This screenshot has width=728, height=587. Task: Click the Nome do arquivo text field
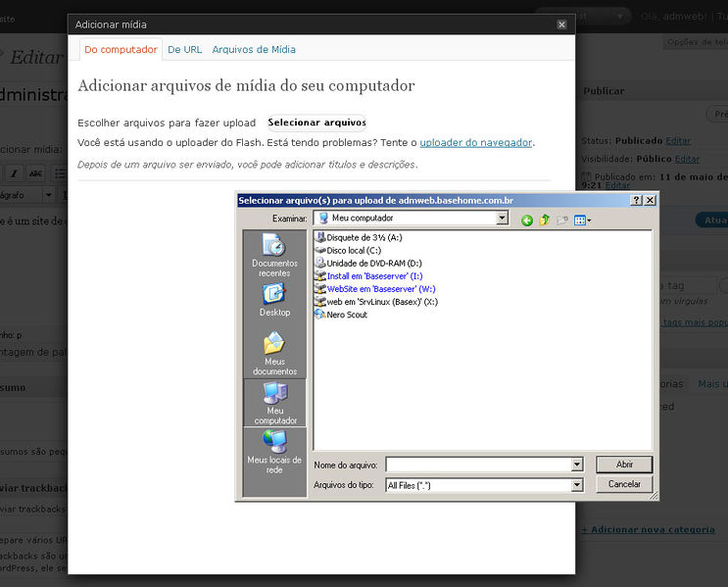[478, 465]
